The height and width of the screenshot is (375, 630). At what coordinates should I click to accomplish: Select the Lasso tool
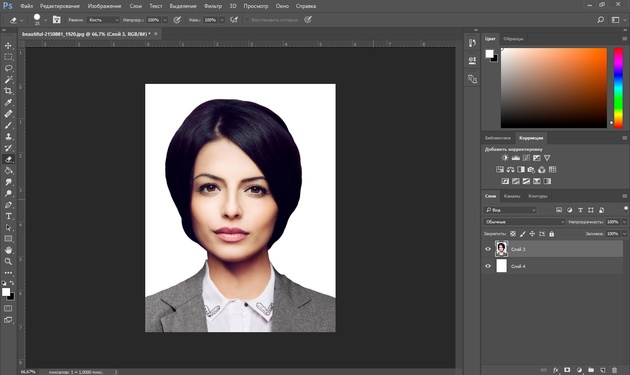pyautogui.click(x=8, y=68)
